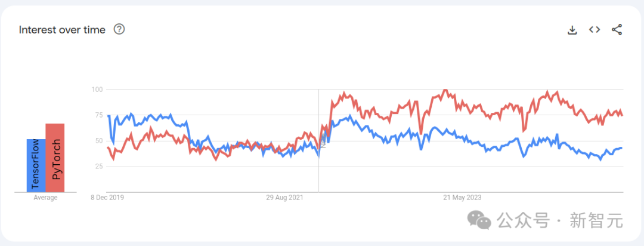Click the 75 y-axis label
This screenshot has height=246, width=644.
tap(98, 115)
